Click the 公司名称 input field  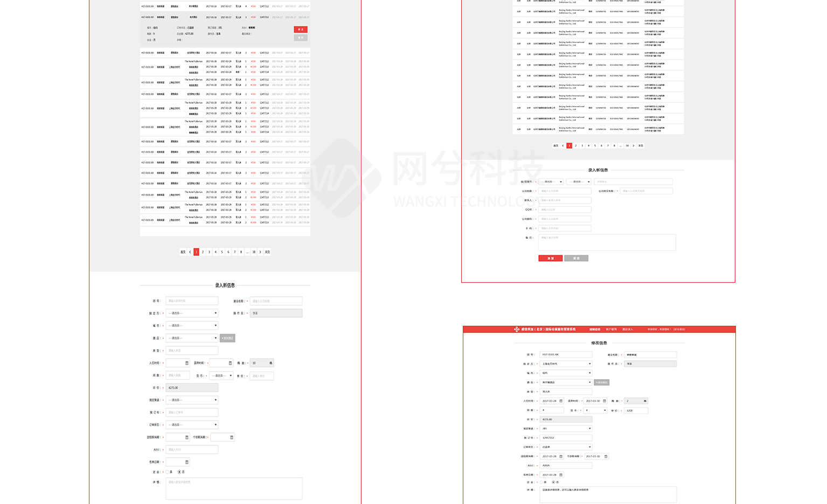pyautogui.click(x=565, y=191)
